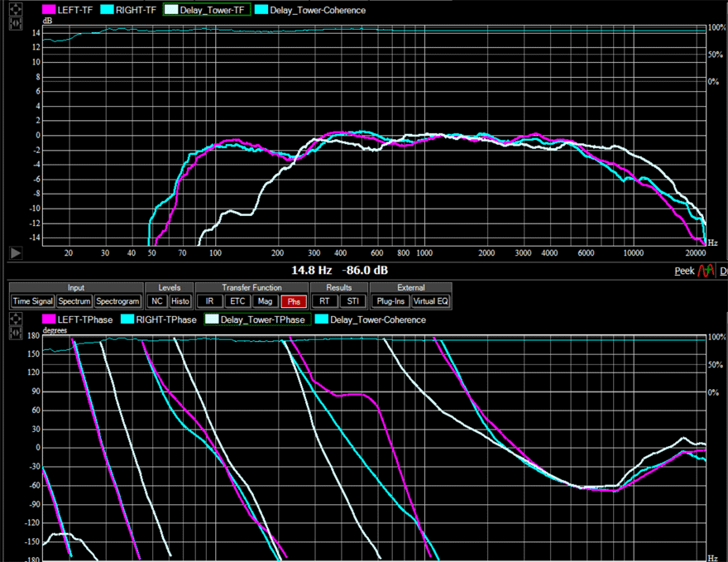
Task: Toggle the RIGHT-TPhase legend entry
Action: click(159, 319)
